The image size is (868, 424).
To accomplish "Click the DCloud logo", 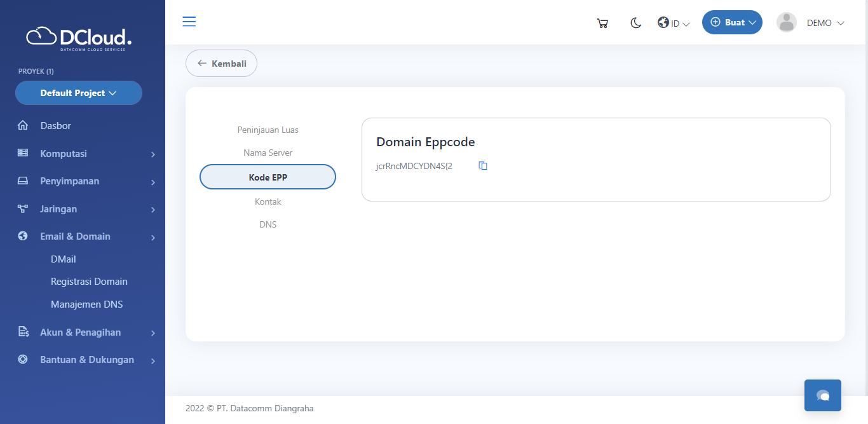I will [79, 38].
